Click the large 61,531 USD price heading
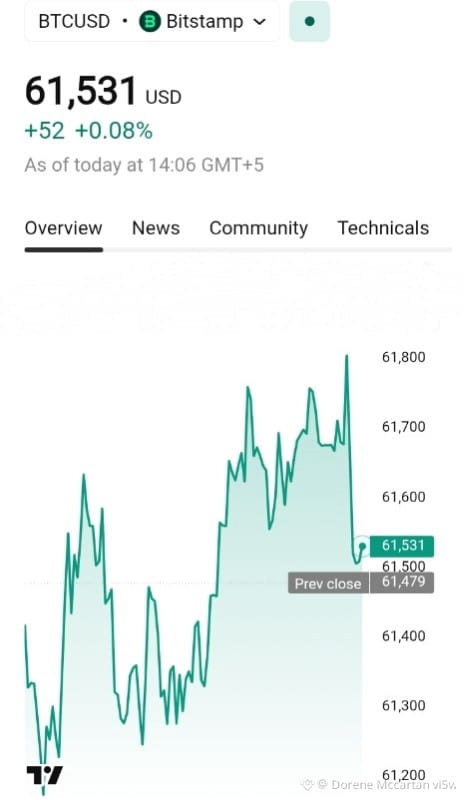Screen dimensions: 464x800 pos(103,92)
